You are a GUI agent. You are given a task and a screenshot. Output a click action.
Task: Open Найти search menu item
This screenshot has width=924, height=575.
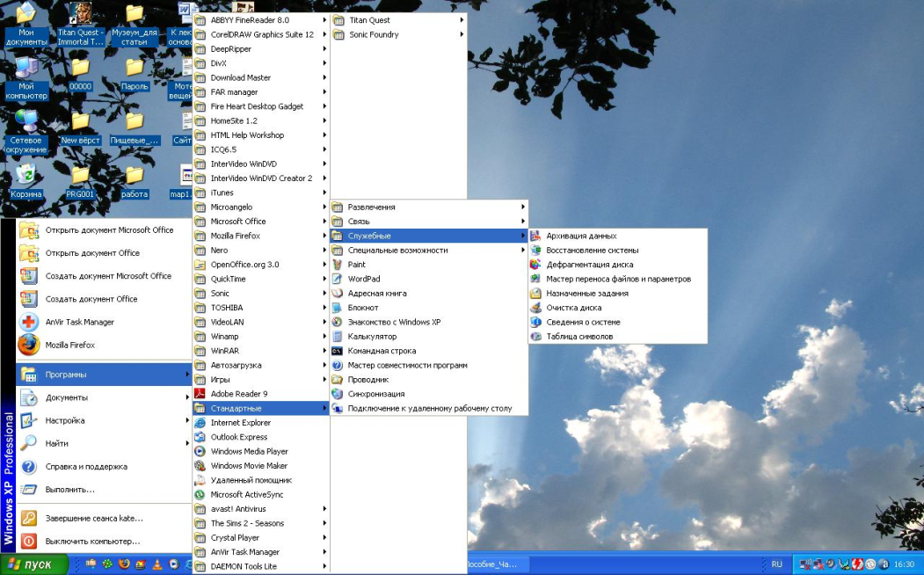tap(104, 444)
